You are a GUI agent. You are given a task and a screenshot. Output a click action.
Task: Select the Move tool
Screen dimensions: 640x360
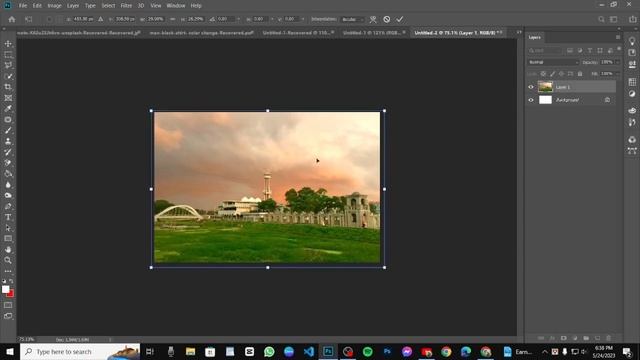(x=8, y=44)
